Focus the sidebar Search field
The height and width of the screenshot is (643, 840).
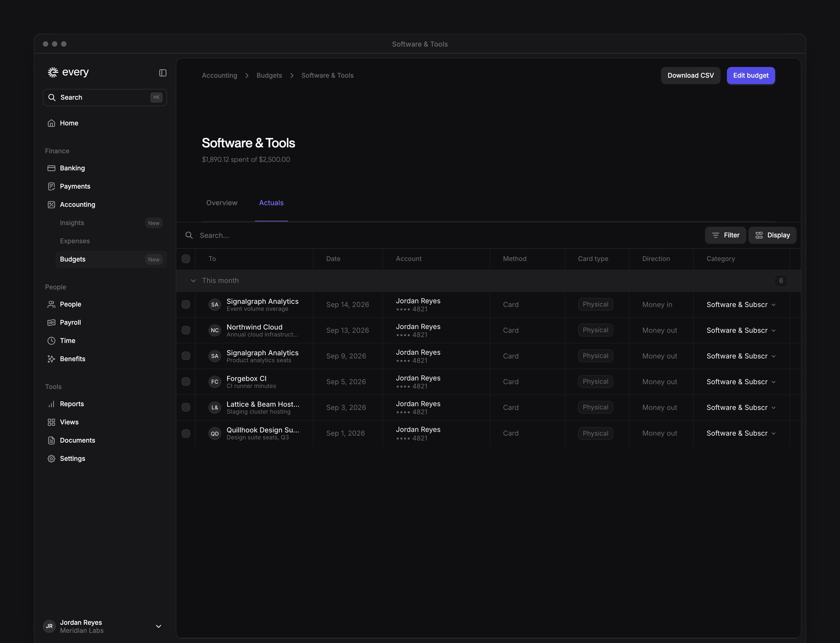tap(105, 98)
